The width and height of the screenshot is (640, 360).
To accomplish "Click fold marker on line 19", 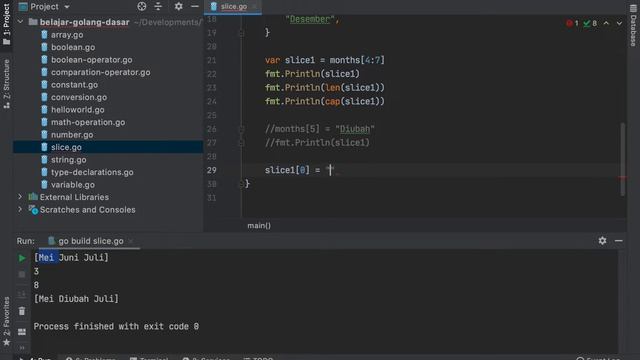I will pos(241,33).
